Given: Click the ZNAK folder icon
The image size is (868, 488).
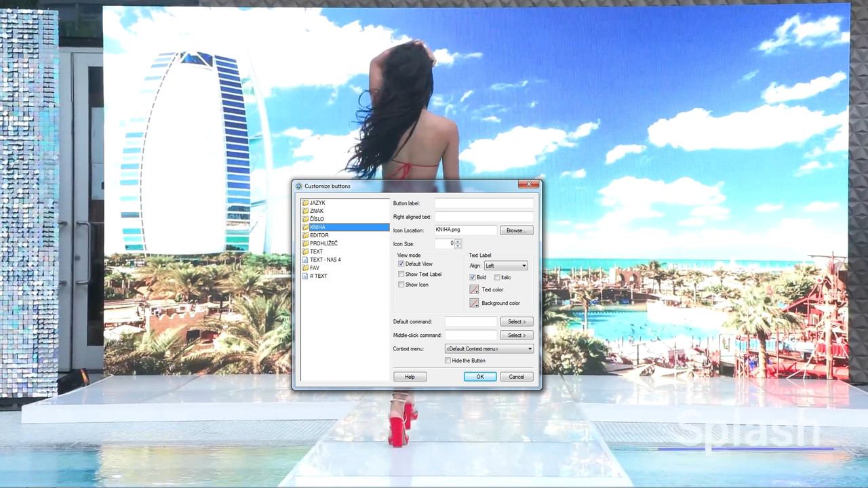Looking at the screenshot, I should click(305, 211).
